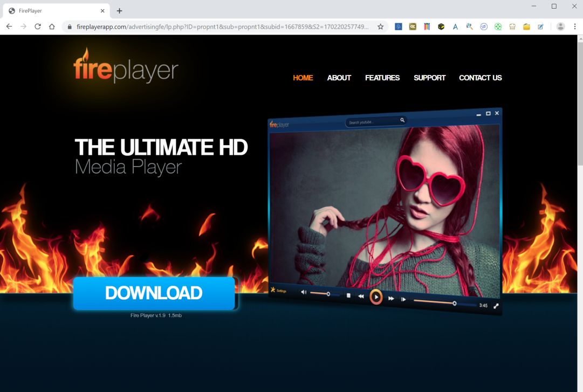
Task: Open a new browser tab
Action: point(119,11)
